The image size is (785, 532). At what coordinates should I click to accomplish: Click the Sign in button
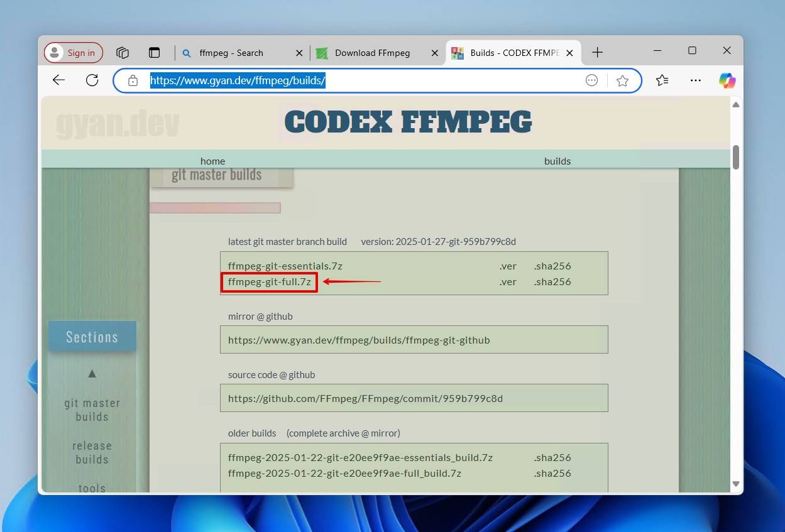(x=73, y=52)
